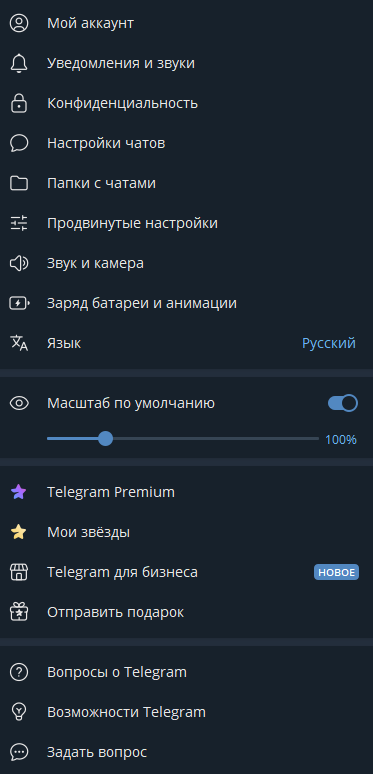This screenshot has width=373, height=774.
Task: Select the battery icon for Заряд батареи
Action: point(19,303)
